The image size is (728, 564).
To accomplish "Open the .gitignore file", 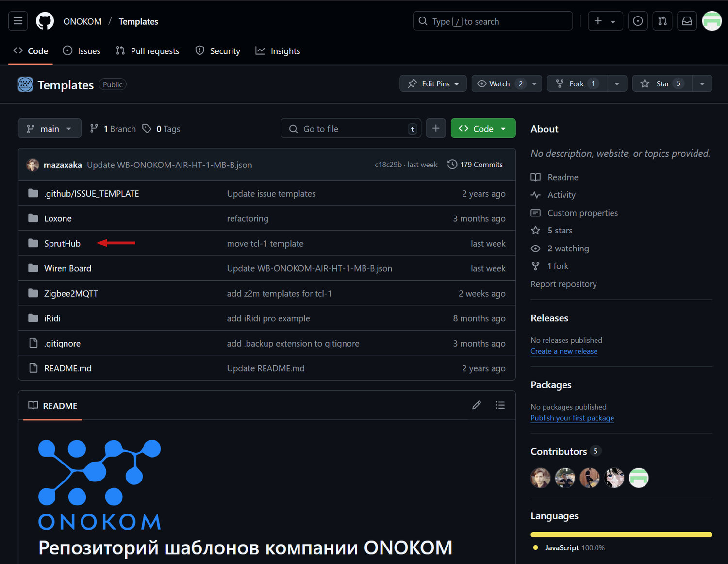I will [62, 343].
